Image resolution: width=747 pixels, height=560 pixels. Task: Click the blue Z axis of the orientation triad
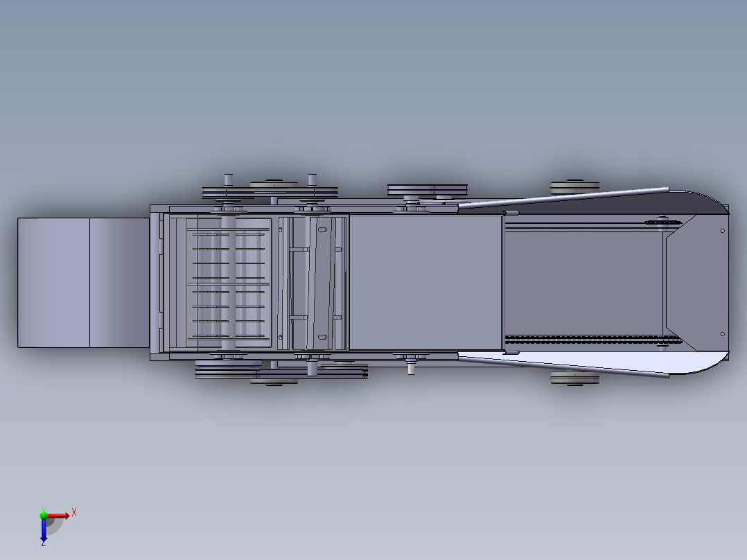[x=44, y=530]
